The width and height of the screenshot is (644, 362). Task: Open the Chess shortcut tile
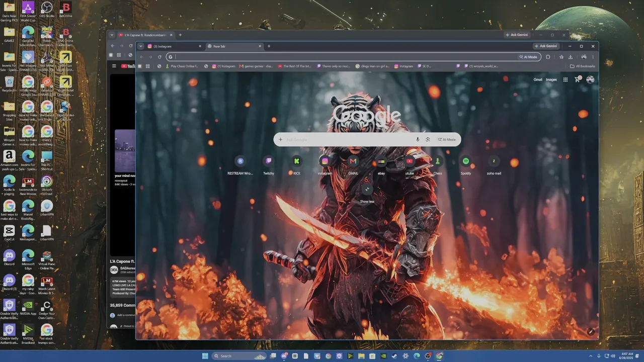[x=438, y=165]
